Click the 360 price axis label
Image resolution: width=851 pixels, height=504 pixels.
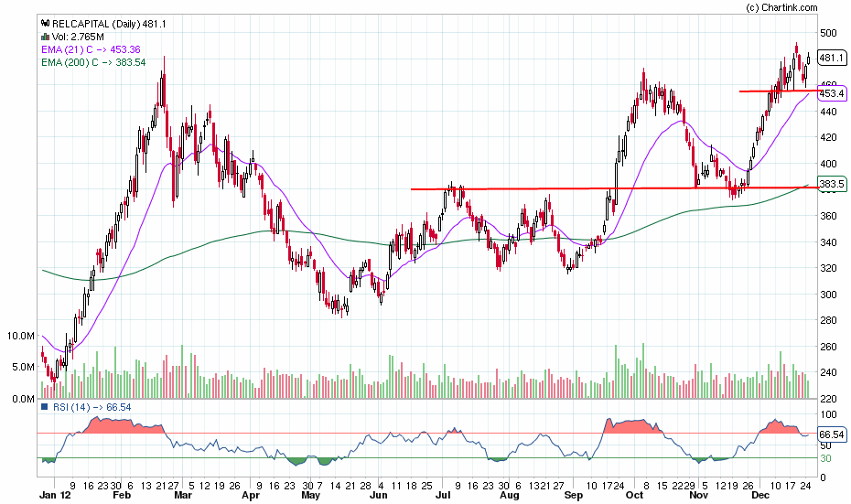tap(828, 216)
